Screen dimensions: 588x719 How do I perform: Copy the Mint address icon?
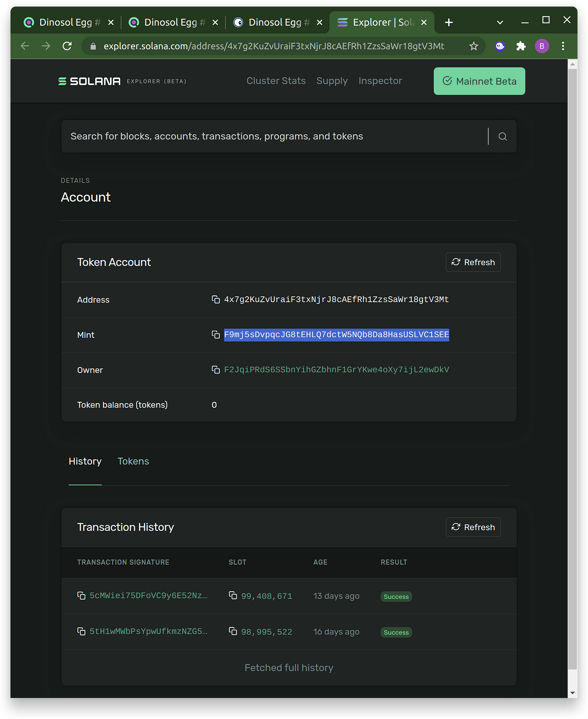(216, 335)
